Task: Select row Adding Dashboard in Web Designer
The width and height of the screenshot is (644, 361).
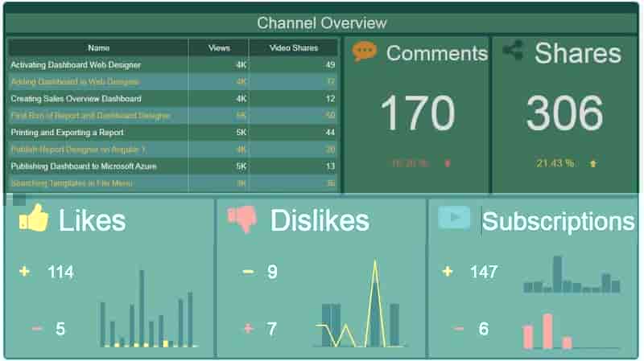Action: 173,82
